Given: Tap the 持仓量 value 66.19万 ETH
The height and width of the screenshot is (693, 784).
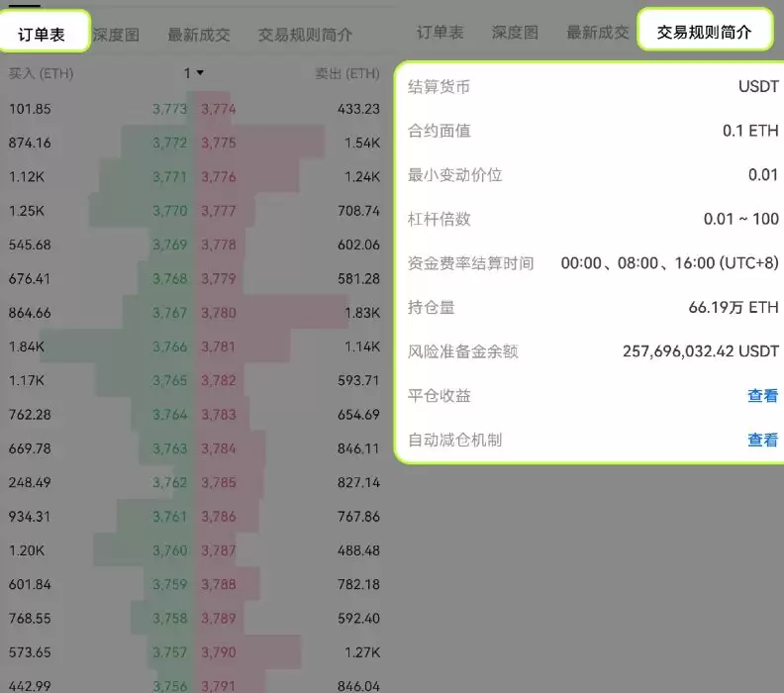Looking at the screenshot, I should 733,308.
